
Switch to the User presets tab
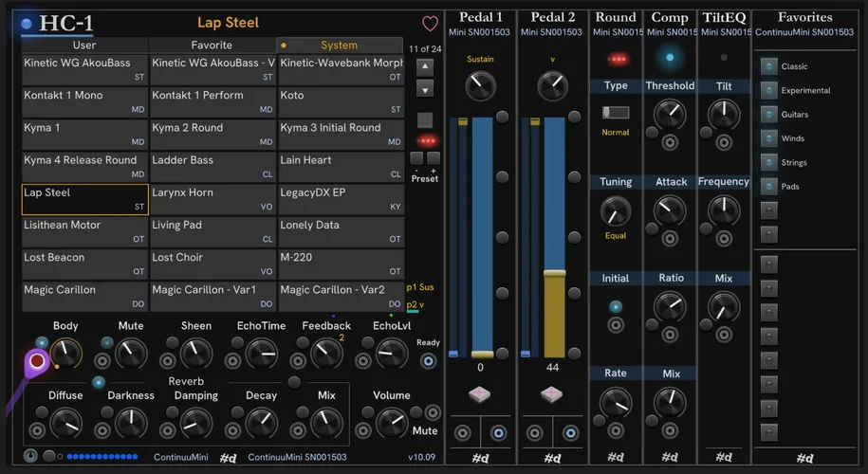click(x=84, y=45)
